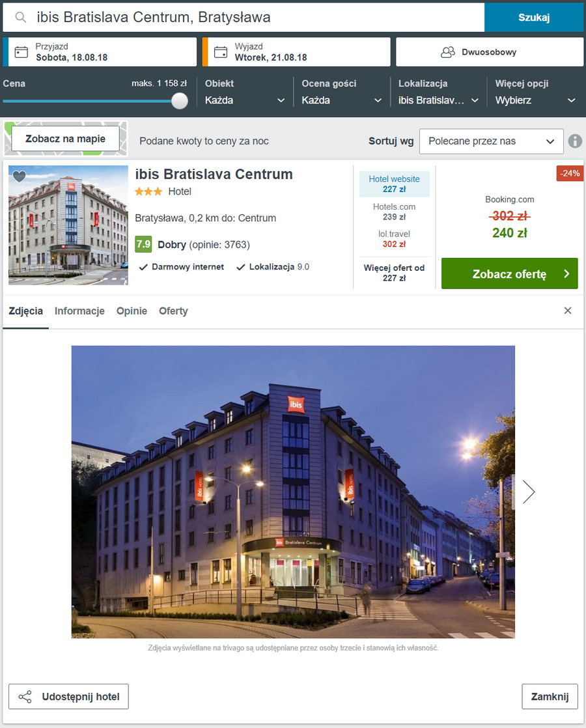Viewport: 586px width, 728px height.
Task: Click the 'Darmowy internet' feature text
Action: pos(188,267)
